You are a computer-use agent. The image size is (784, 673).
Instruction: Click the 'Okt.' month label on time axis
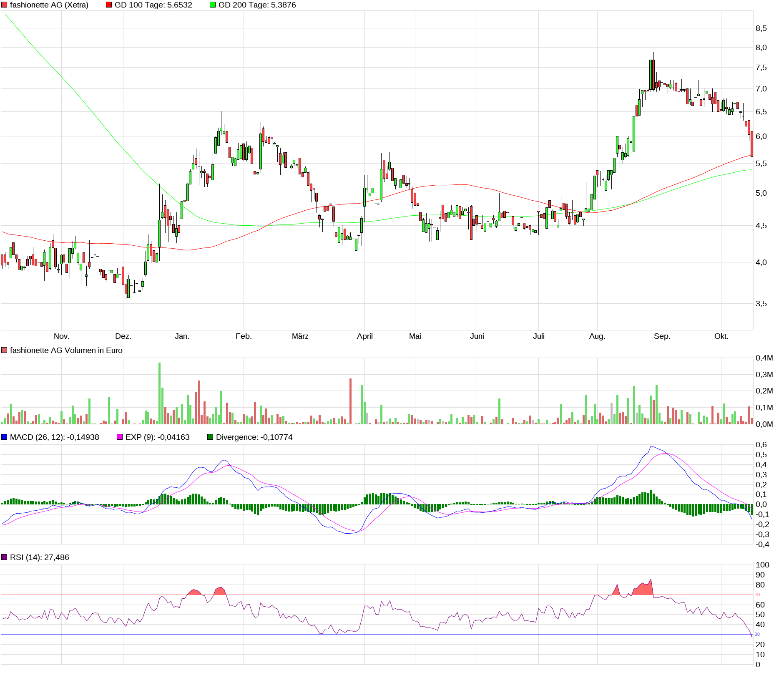721,336
